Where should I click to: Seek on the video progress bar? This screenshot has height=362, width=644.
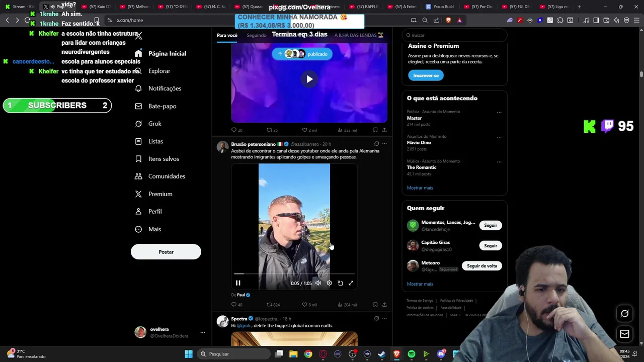(294, 274)
